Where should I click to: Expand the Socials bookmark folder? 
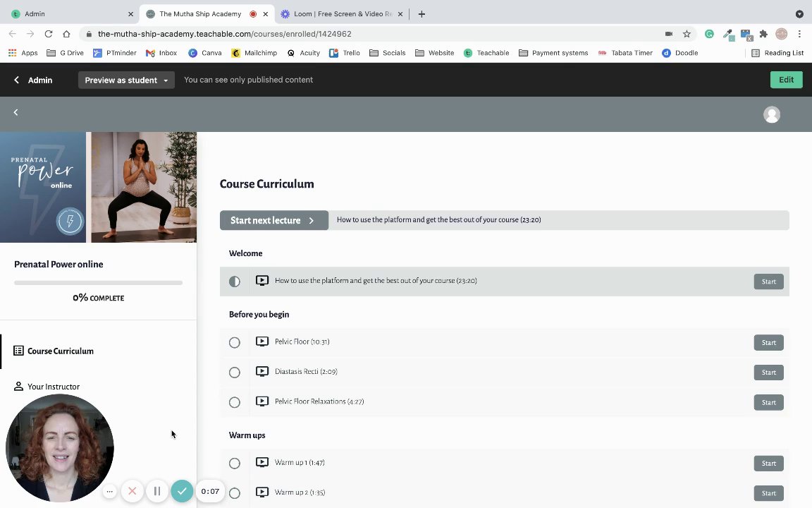(x=388, y=53)
